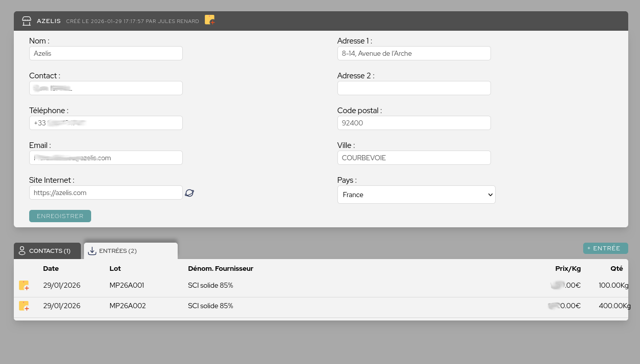Viewport: 640px width, 364px height.
Task: Click the Ville field COURBEVOIE
Action: tap(414, 158)
